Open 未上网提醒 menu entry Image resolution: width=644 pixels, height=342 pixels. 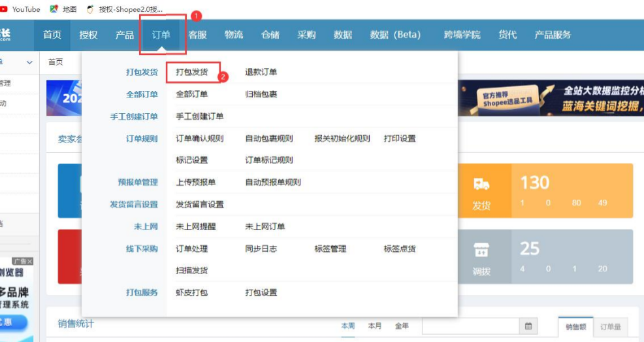click(196, 226)
